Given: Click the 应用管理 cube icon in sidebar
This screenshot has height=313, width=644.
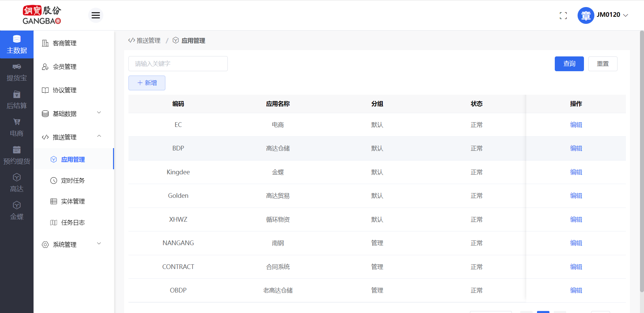Looking at the screenshot, I should pos(54,159).
